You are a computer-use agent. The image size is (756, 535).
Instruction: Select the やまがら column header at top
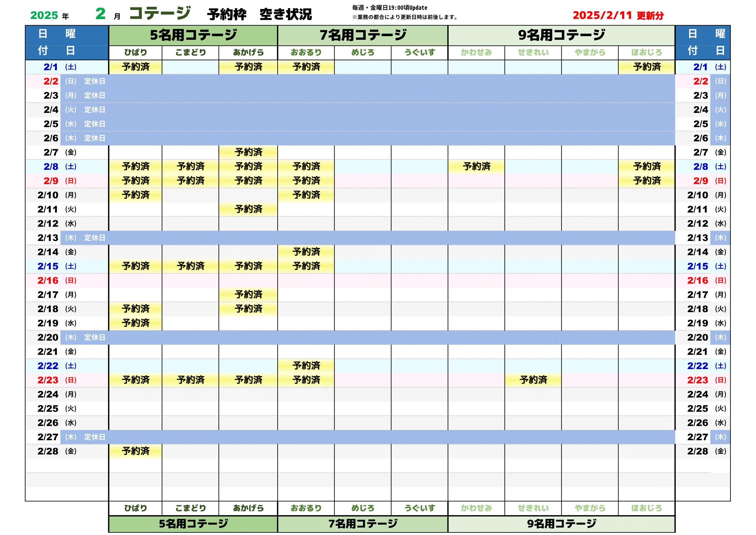click(x=590, y=53)
